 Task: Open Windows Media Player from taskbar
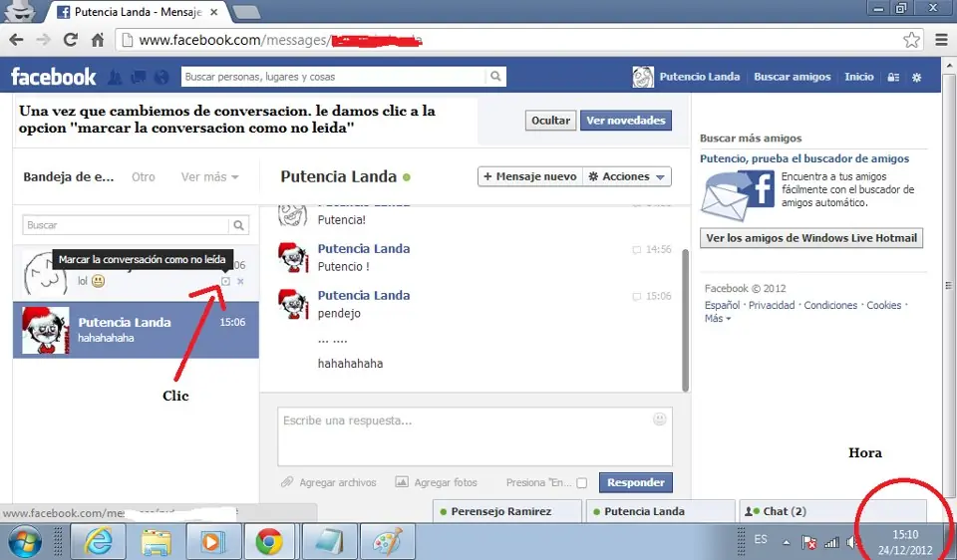pyautogui.click(x=213, y=542)
